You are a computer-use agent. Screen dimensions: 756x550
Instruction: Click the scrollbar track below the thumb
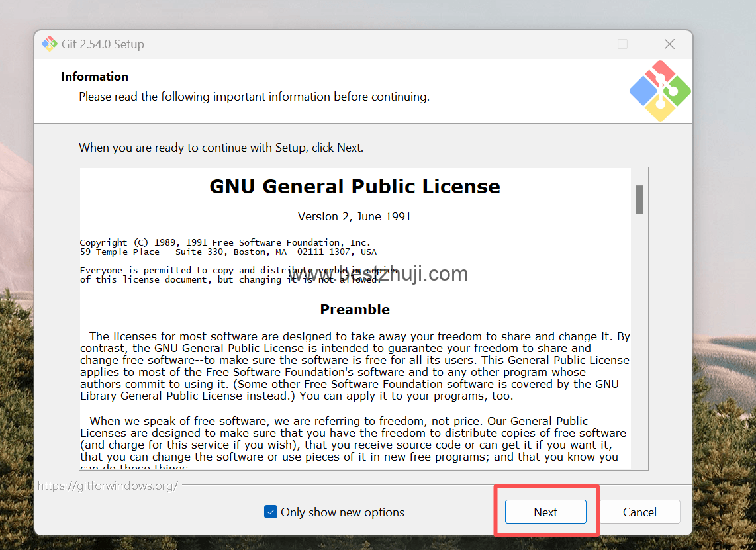[x=639, y=342]
